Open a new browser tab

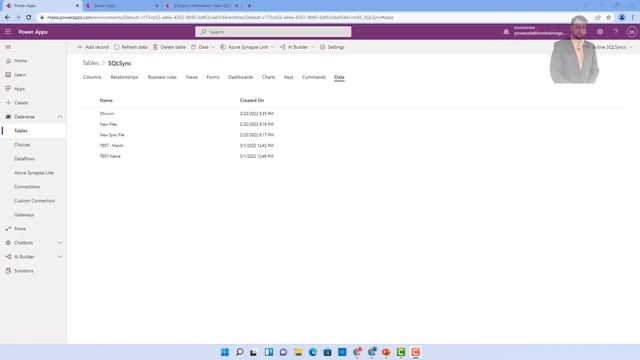[249, 6]
